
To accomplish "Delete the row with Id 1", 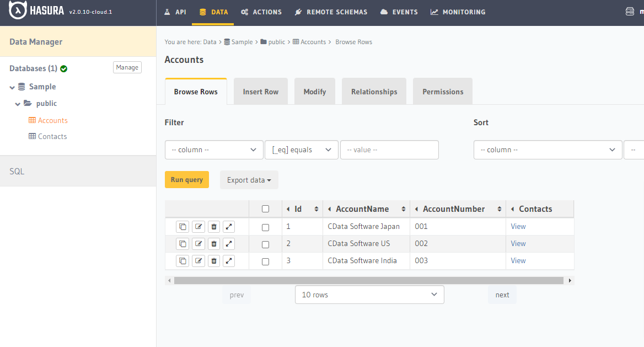I will click(x=214, y=227).
